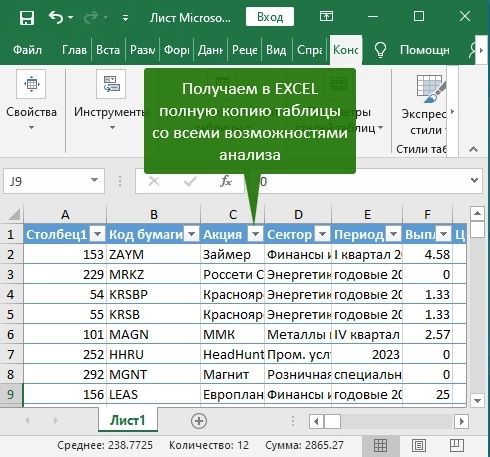Click the Сумма: 2865.27 status entry
Image resolution: width=490 pixels, height=457 pixels.
(304, 445)
